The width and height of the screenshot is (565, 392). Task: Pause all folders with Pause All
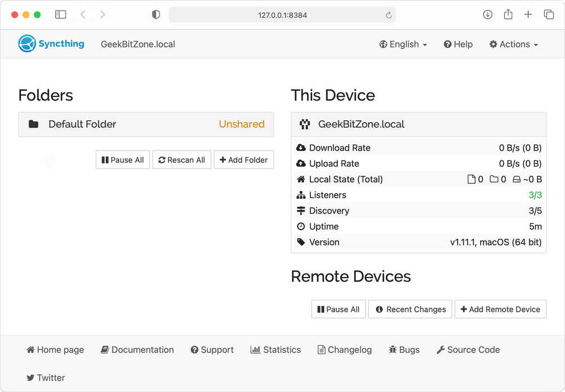click(123, 160)
